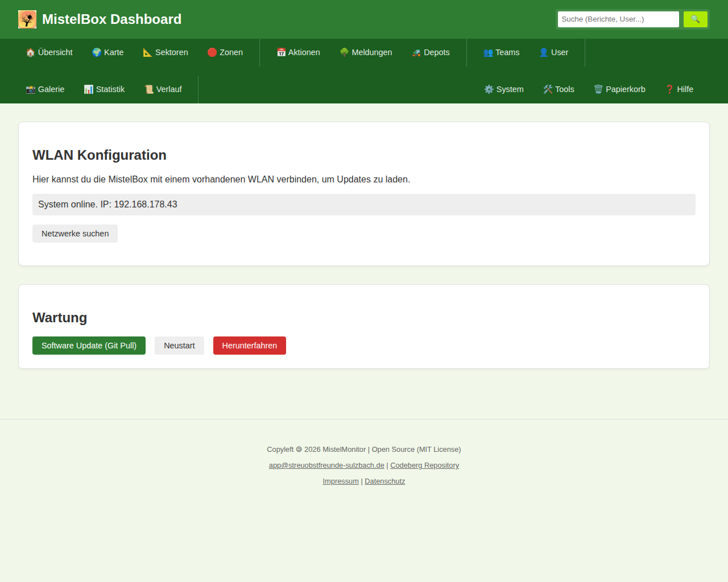Click the calendar icon for Aktionen
Image resolution: width=728 pixels, height=582 pixels.
click(x=281, y=52)
